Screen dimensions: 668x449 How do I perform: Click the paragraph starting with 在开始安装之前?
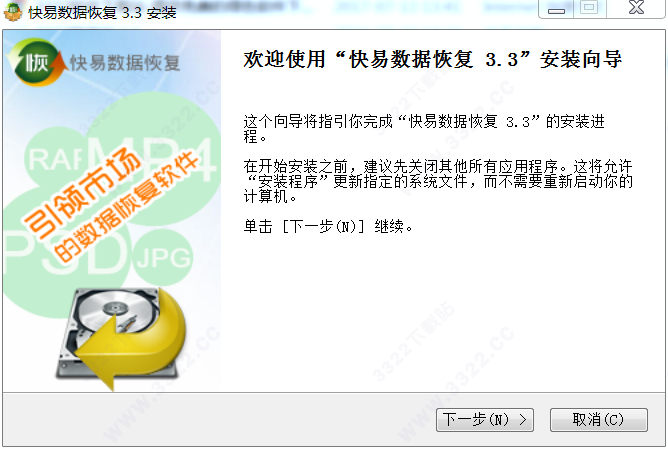pos(438,181)
